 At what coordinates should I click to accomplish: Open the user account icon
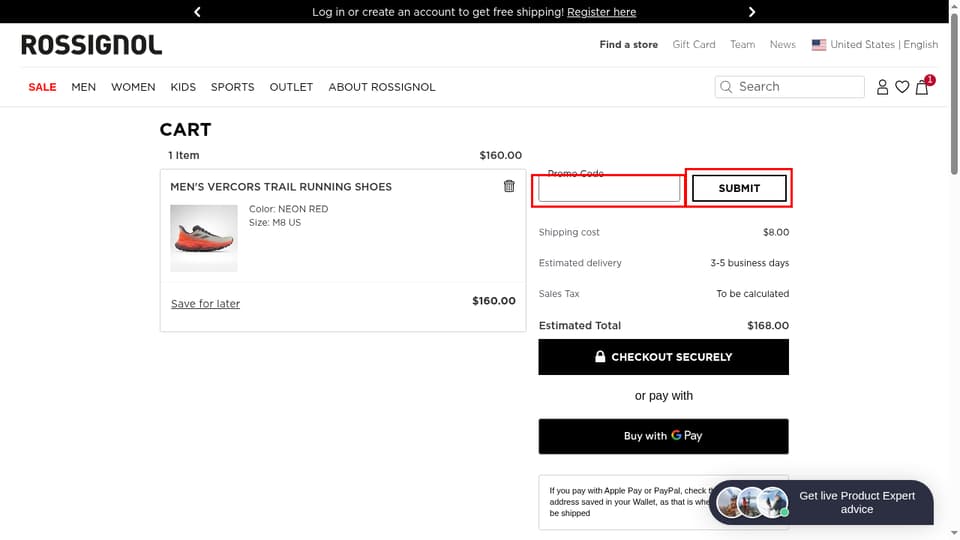[x=882, y=87]
